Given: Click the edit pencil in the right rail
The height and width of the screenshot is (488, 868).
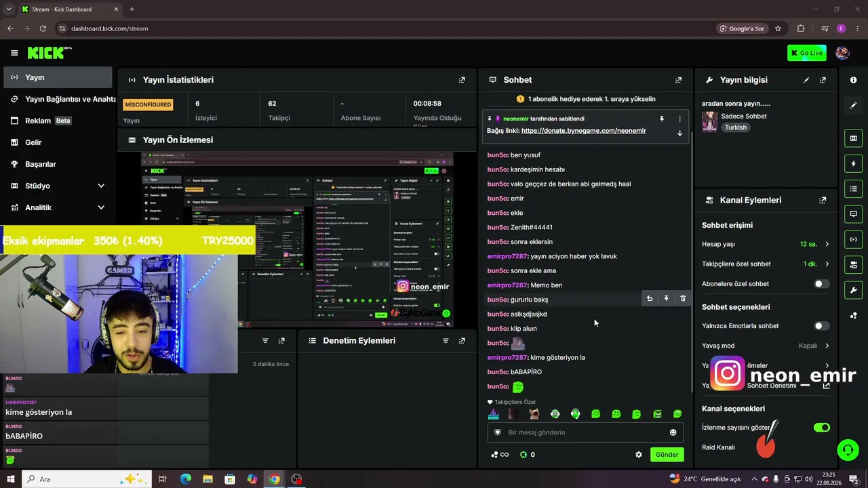Looking at the screenshot, I should tap(853, 106).
